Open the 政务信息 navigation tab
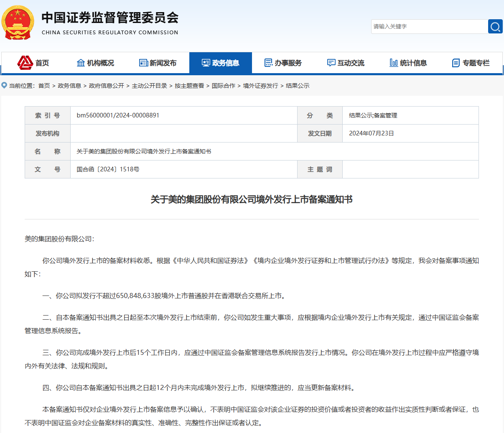Screen dimensions: 504x433 coord(221,63)
